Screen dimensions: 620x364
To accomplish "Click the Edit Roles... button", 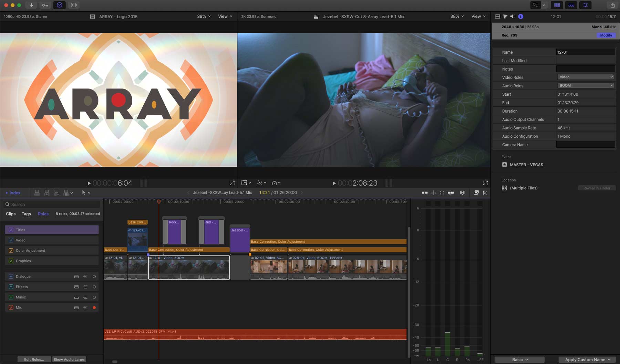I will tap(34, 360).
